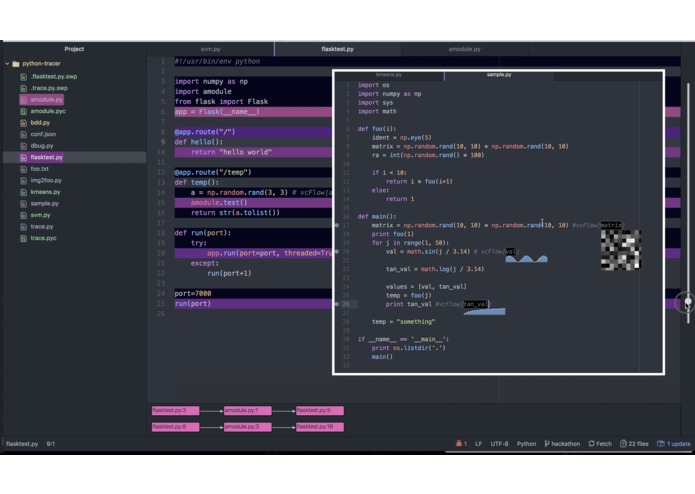Click the run(port) highlighted line 25
This screenshot has width=695, height=494.
tap(193, 303)
